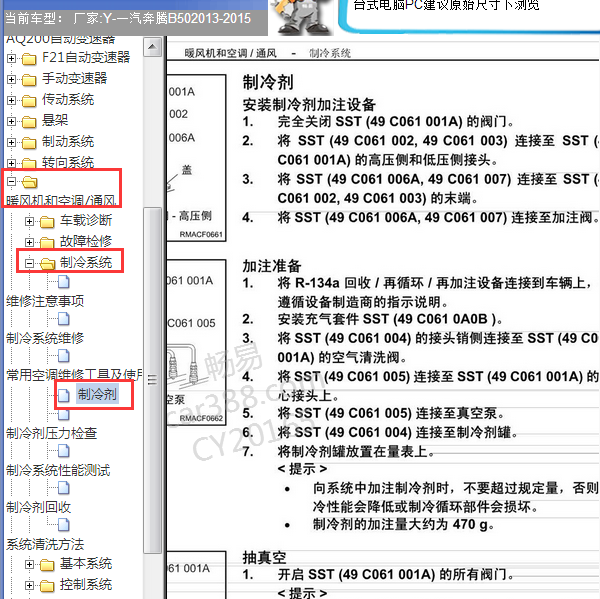The width and height of the screenshot is (600, 599).
Task: Click the open 制冷系统 folder icon
Action: [47, 263]
